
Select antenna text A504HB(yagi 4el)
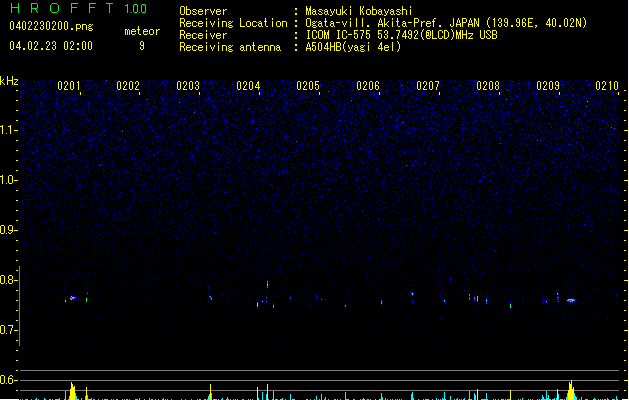[353, 47]
